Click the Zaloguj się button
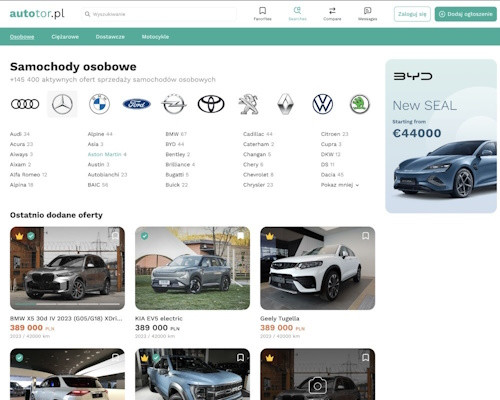This screenshot has height=400, width=500. [x=412, y=14]
